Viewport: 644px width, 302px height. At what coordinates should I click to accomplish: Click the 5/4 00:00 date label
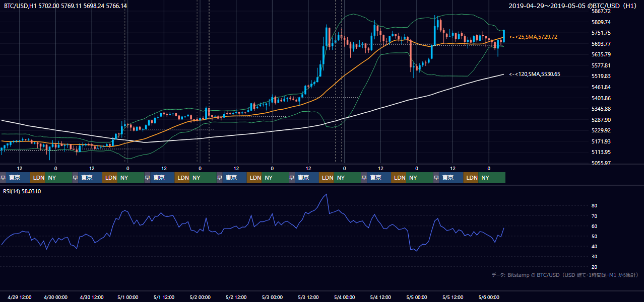[x=345, y=297]
